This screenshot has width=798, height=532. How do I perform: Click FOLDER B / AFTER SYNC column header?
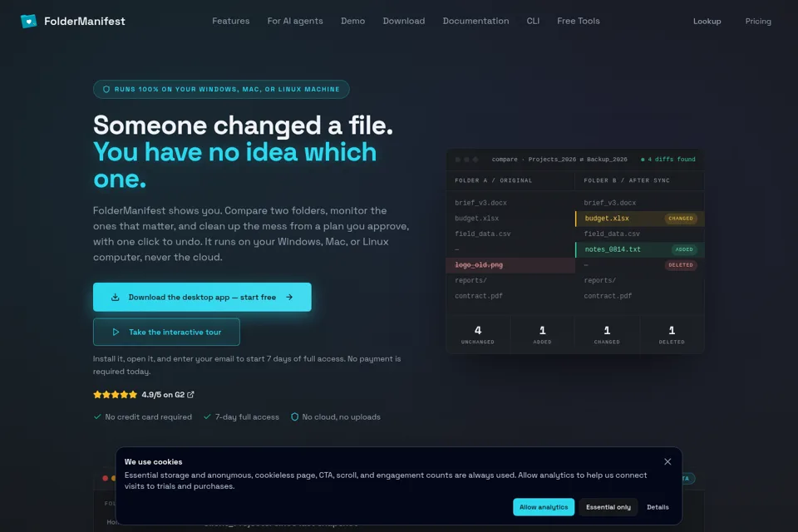pos(627,180)
